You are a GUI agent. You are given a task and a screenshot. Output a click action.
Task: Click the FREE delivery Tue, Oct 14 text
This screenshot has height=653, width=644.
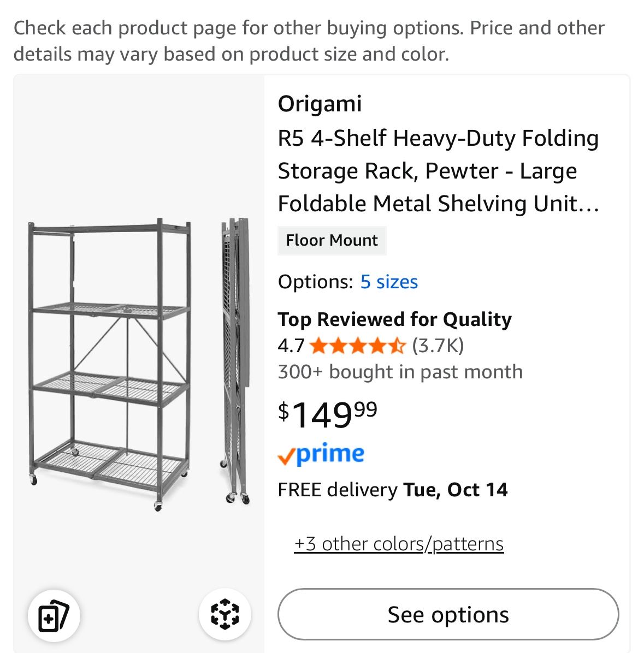pyautogui.click(x=392, y=490)
